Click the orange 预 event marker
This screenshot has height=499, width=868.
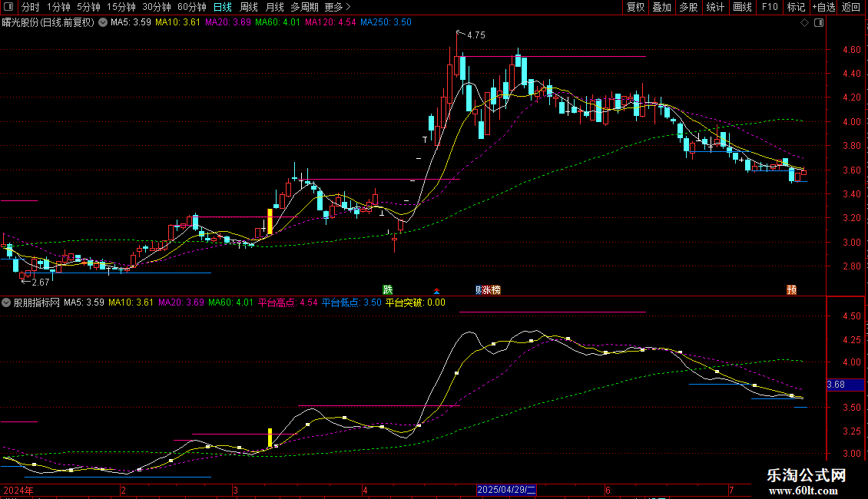(792, 290)
